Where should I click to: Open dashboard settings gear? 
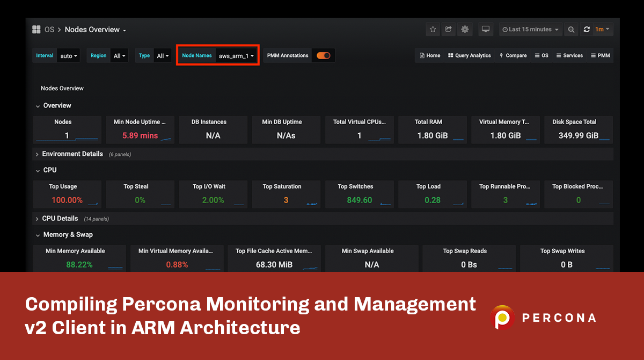tap(465, 30)
